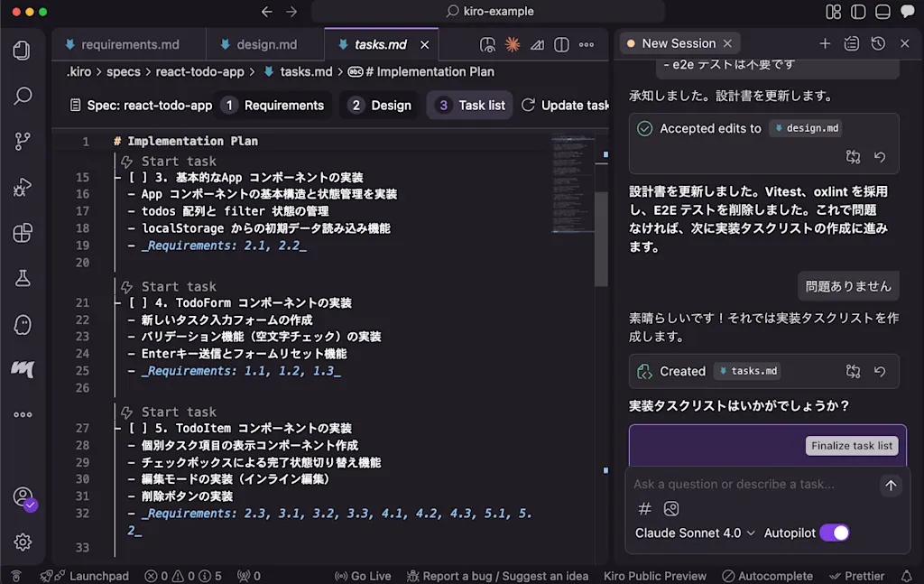Open the Source Control view
This screenshot has height=584, width=924.
coord(23,141)
